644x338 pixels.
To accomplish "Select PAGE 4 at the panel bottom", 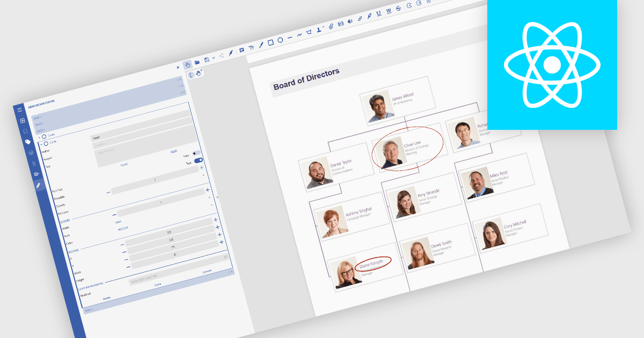I will 158,291.
